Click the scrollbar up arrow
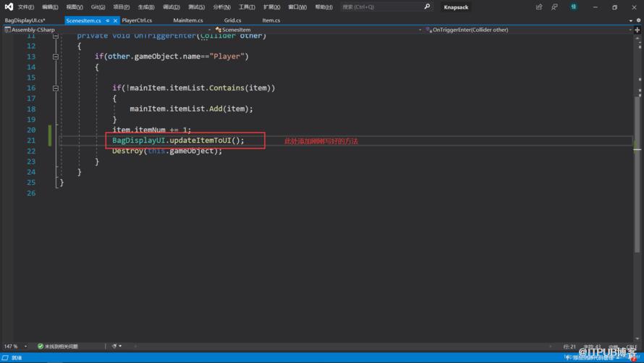 (x=637, y=38)
